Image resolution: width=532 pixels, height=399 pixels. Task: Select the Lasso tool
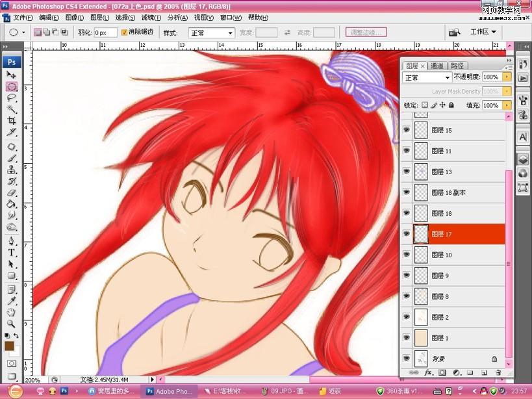pyautogui.click(x=12, y=98)
